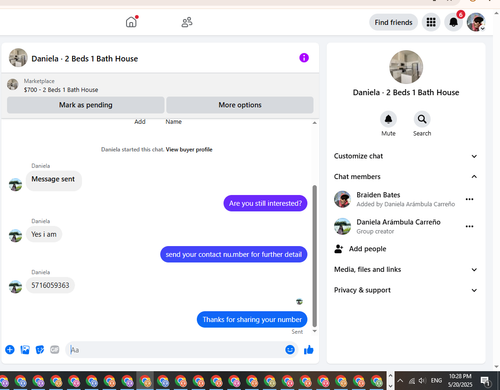Viewport: 500px width, 390px height.
Task: Click the chat vertical scrollbar thumb
Action: [314, 256]
